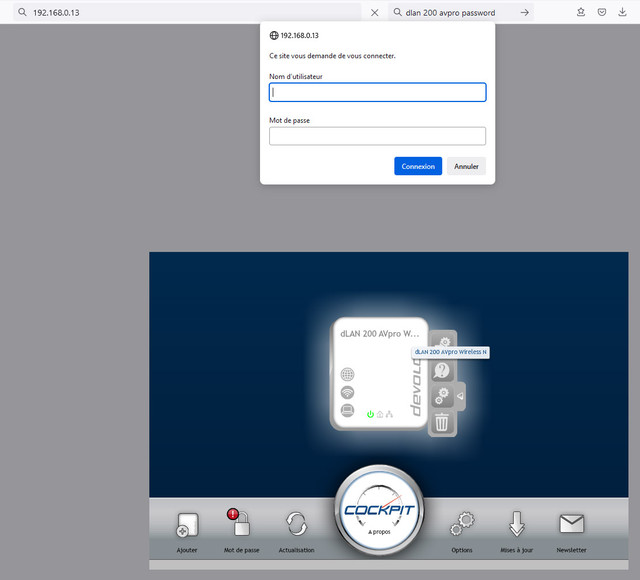Open the Options gears icon in bottom bar
The image size is (640, 580).
click(x=462, y=524)
